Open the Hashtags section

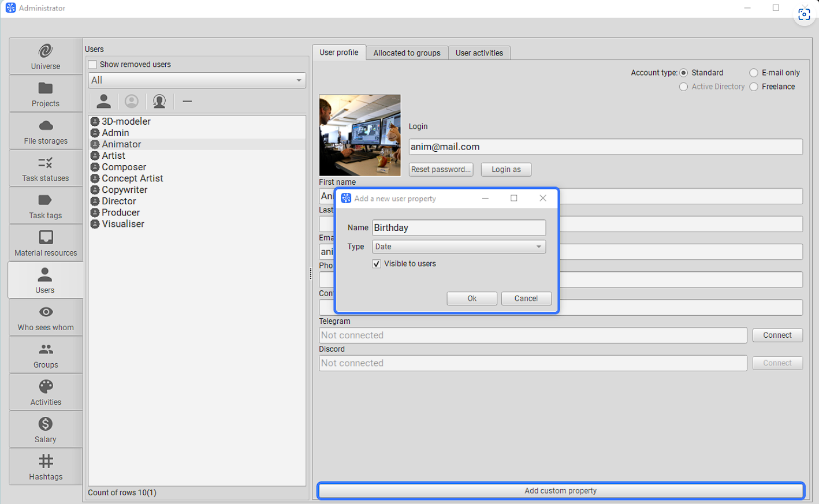(46, 467)
